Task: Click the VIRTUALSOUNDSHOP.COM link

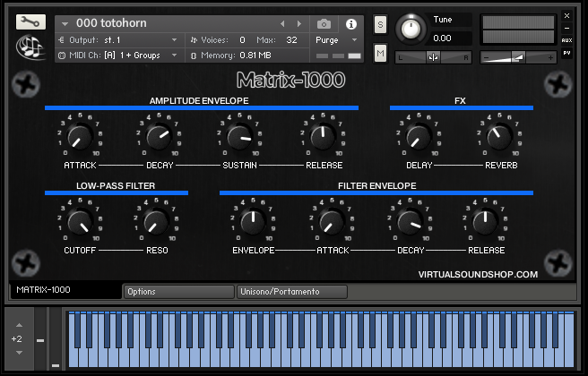Action: click(478, 275)
